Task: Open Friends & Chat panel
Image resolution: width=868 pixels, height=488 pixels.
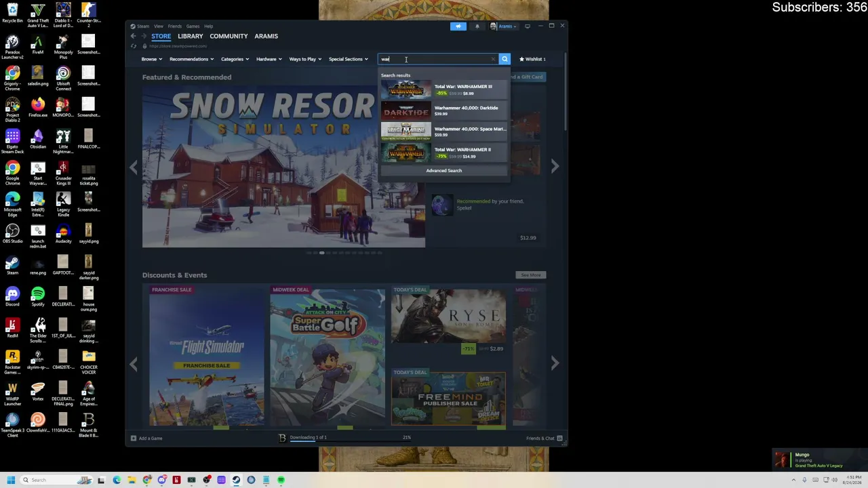Action: (545, 439)
